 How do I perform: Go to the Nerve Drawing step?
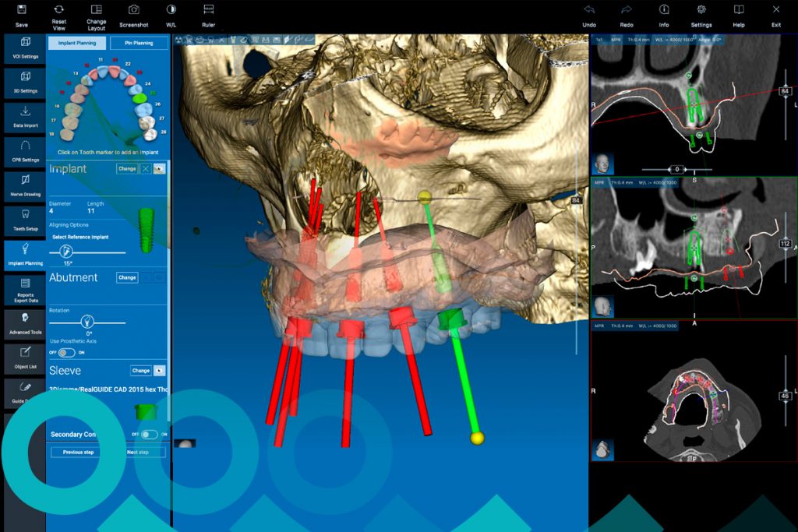(x=25, y=186)
